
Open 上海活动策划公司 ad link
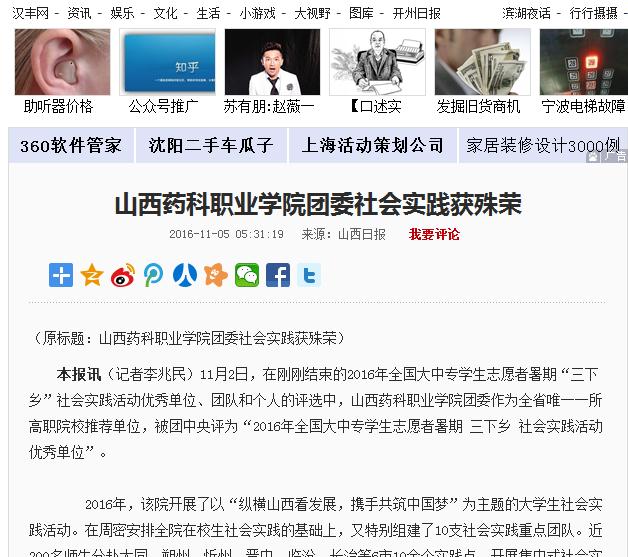tap(372, 145)
